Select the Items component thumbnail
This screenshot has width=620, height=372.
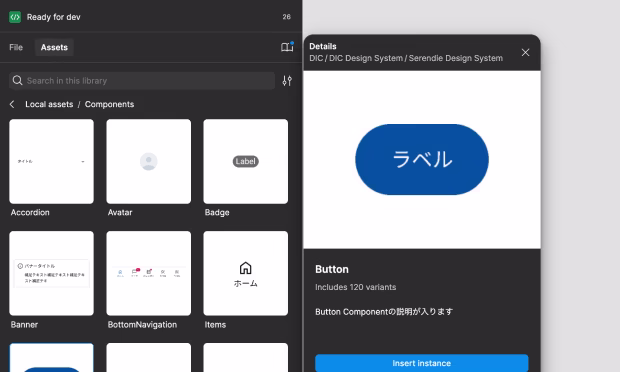[x=246, y=273]
